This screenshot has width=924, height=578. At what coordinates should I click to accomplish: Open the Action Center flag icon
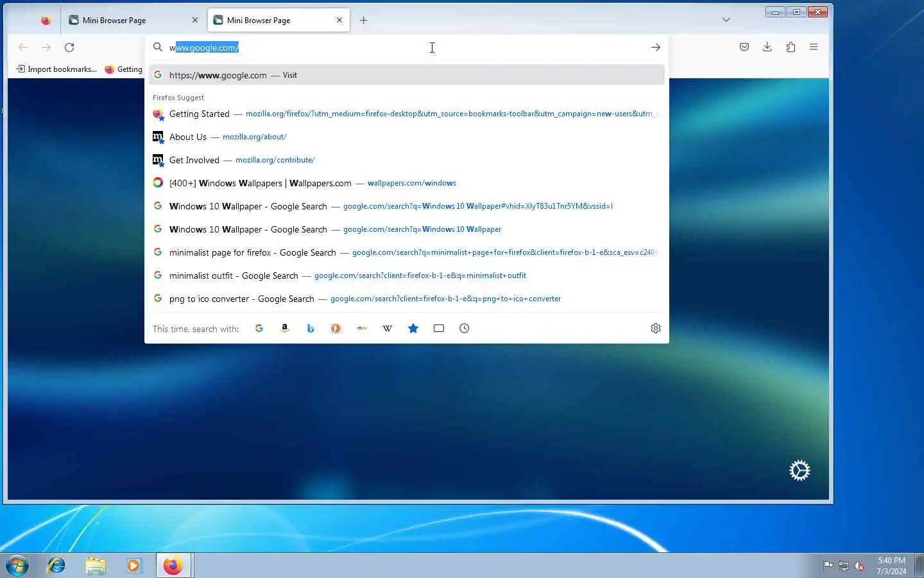[828, 566]
